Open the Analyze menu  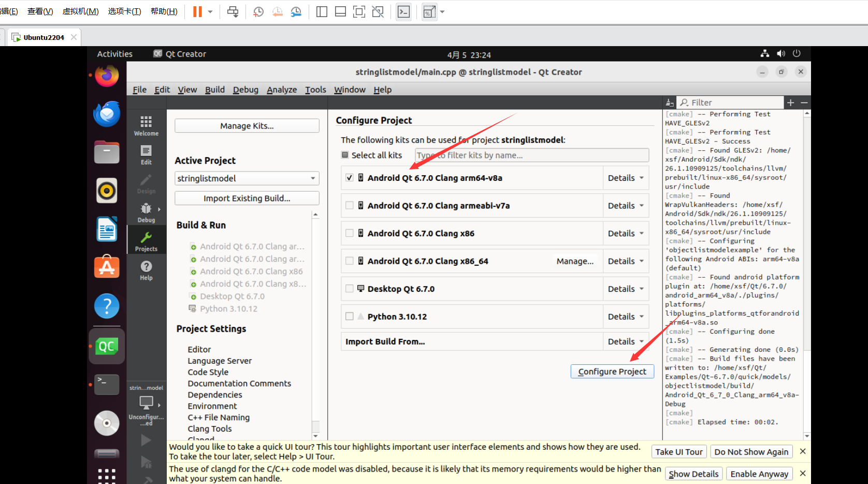282,90
